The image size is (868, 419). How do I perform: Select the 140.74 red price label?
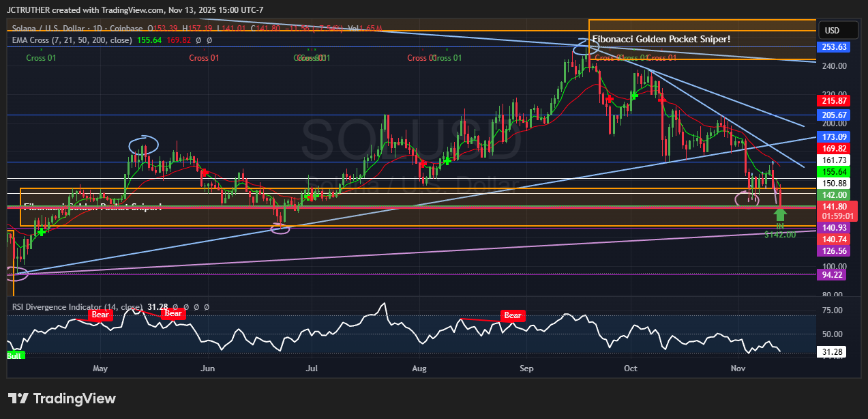coord(835,240)
